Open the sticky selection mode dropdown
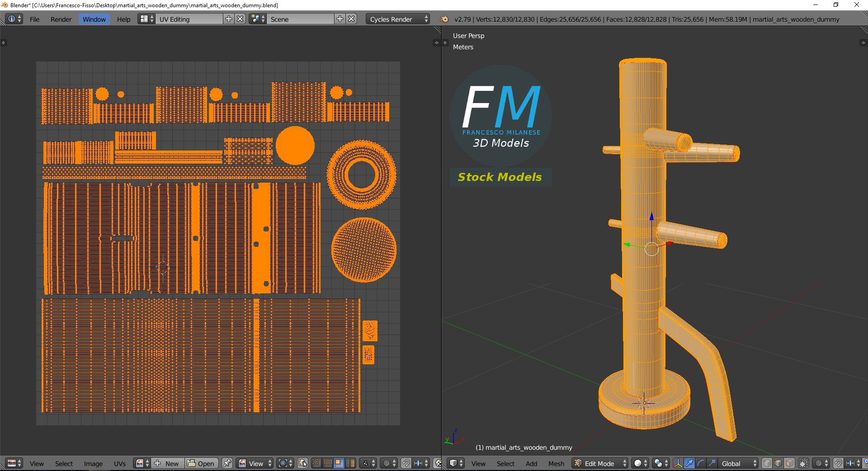The width and height of the screenshot is (868, 471). click(x=368, y=463)
